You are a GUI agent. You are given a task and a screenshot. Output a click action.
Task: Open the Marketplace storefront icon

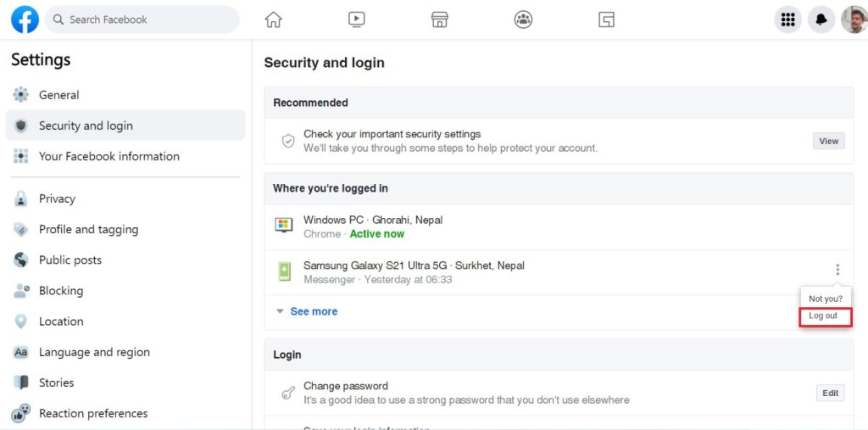[440, 20]
